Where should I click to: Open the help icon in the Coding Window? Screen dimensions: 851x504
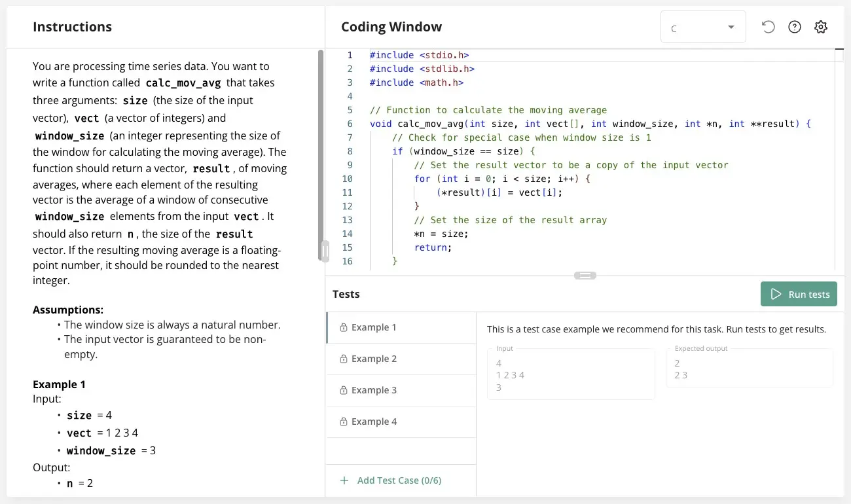(x=794, y=26)
